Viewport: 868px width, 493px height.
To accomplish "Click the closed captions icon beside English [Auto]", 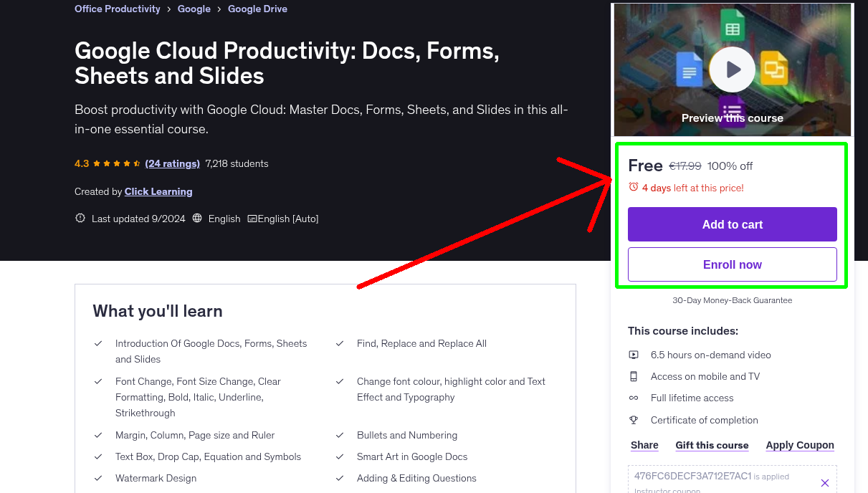I will click(x=254, y=218).
